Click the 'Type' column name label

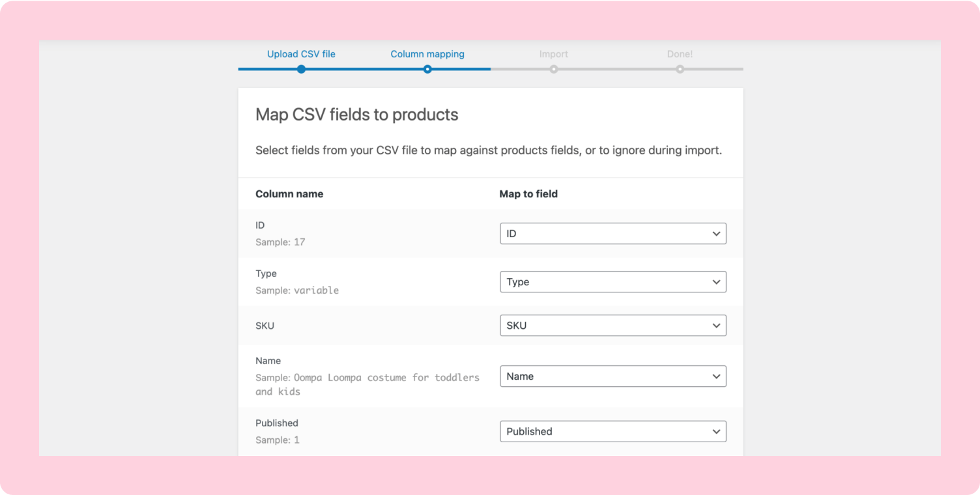click(266, 274)
